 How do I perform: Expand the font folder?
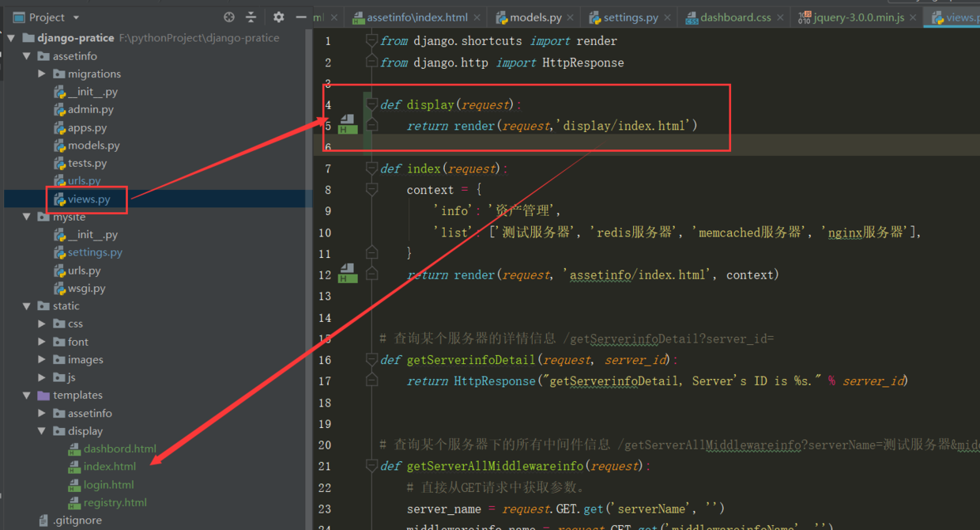43,342
